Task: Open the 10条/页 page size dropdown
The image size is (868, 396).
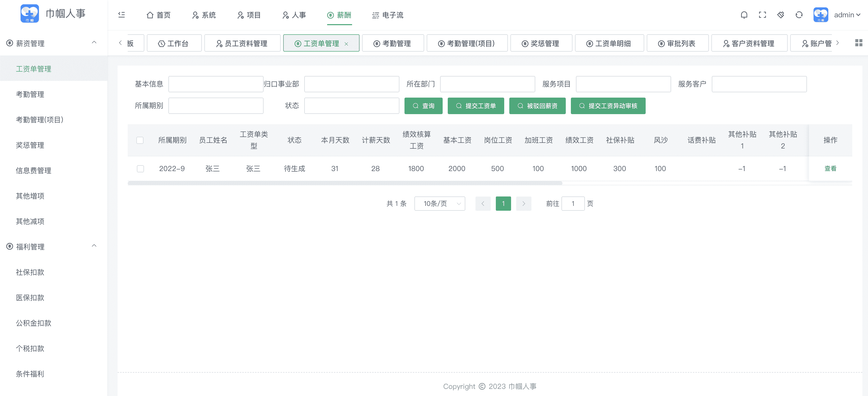Action: click(x=439, y=203)
